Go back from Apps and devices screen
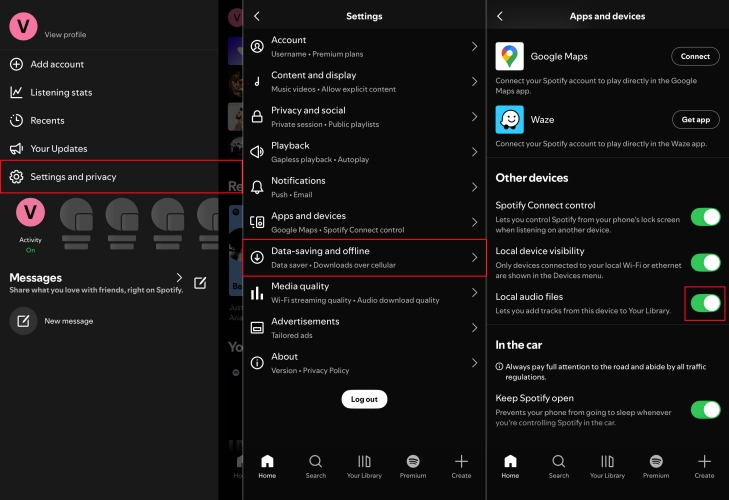 click(500, 16)
